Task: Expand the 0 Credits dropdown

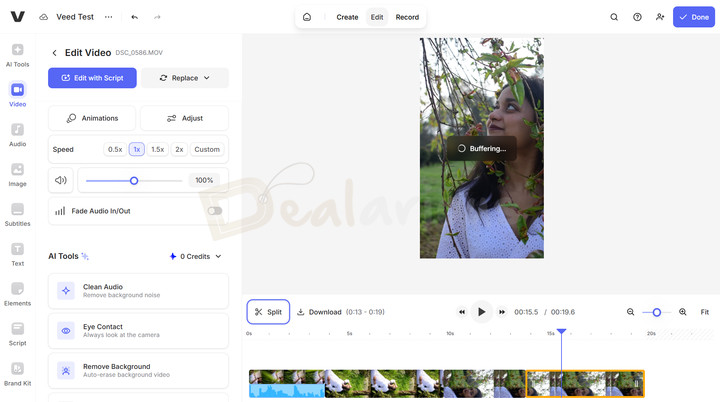Action: click(196, 256)
